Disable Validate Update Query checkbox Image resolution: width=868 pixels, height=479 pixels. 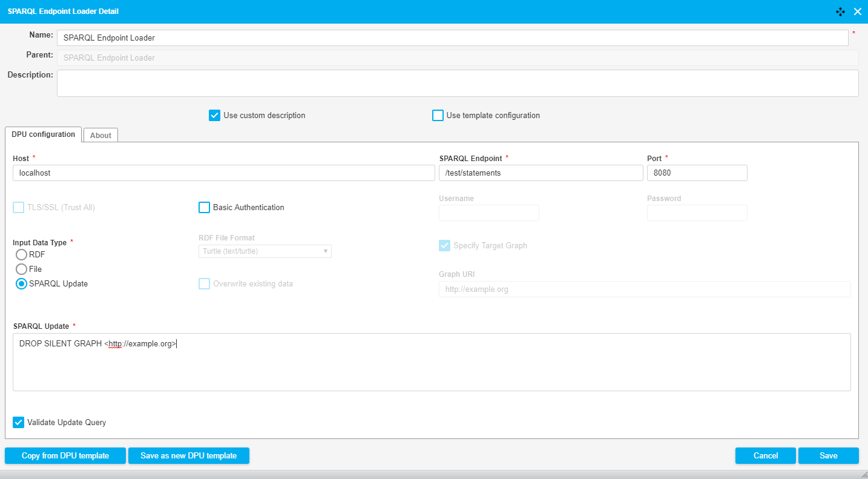(19, 423)
